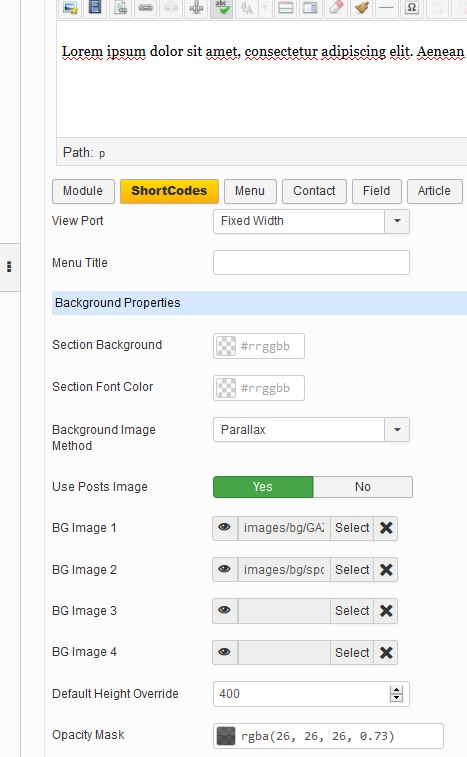Open the Module tab
Viewport: 467px width, 757px height.
click(x=83, y=191)
